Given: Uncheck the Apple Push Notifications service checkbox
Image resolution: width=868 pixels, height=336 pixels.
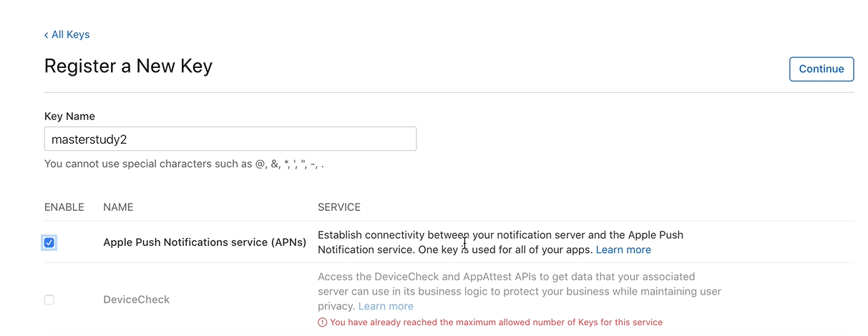Looking at the screenshot, I should pyautogui.click(x=49, y=243).
